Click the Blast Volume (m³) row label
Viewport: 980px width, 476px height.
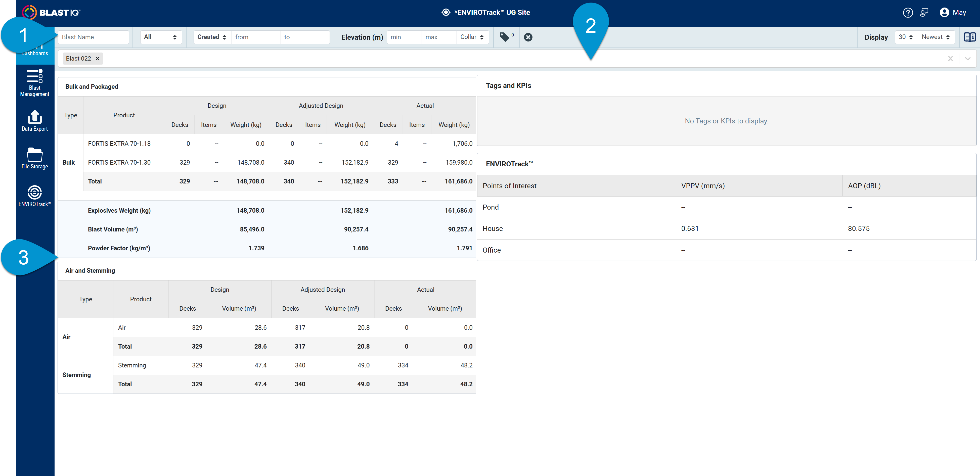pyautogui.click(x=113, y=229)
